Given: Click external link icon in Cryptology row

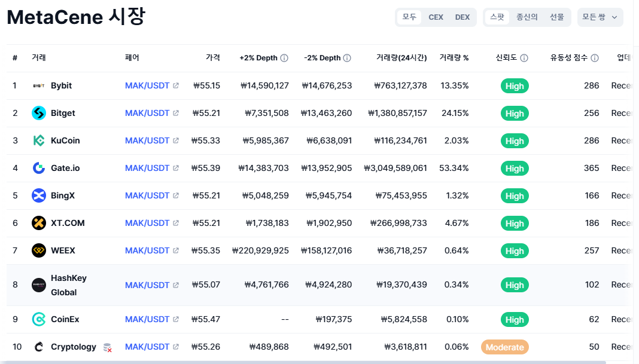Looking at the screenshot, I should 176,347.
